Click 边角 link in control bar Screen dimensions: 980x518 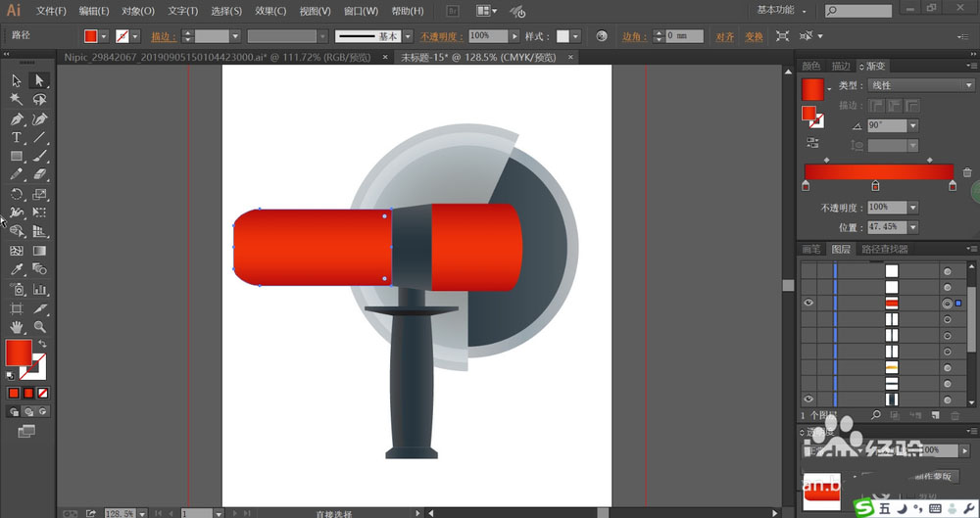pos(634,37)
